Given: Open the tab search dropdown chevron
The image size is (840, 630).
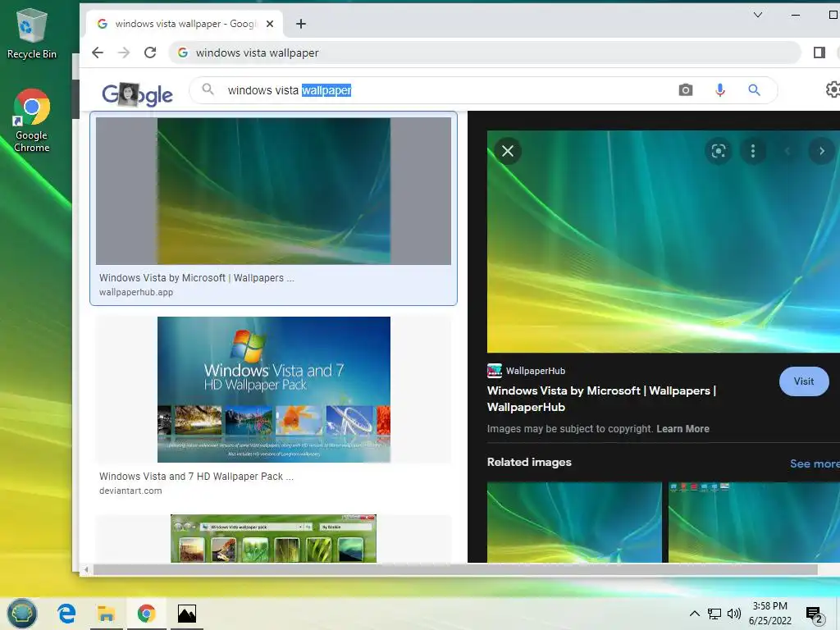Looking at the screenshot, I should pos(757,15).
